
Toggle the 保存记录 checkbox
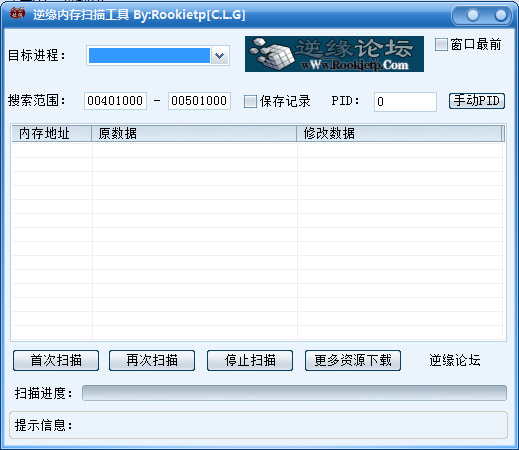pyautogui.click(x=250, y=101)
